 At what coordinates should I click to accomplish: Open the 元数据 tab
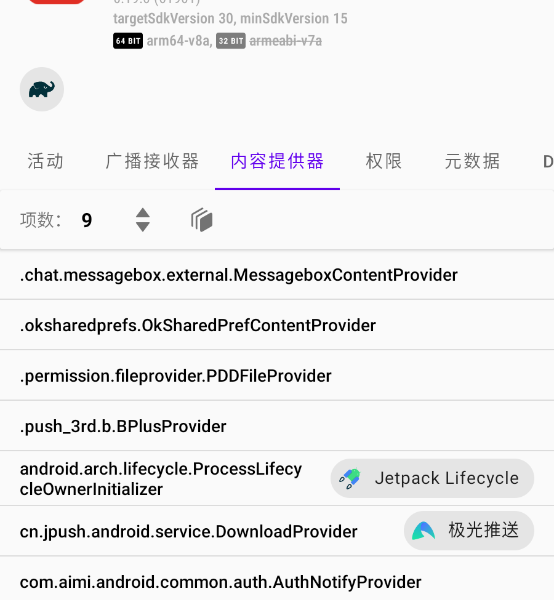472,161
